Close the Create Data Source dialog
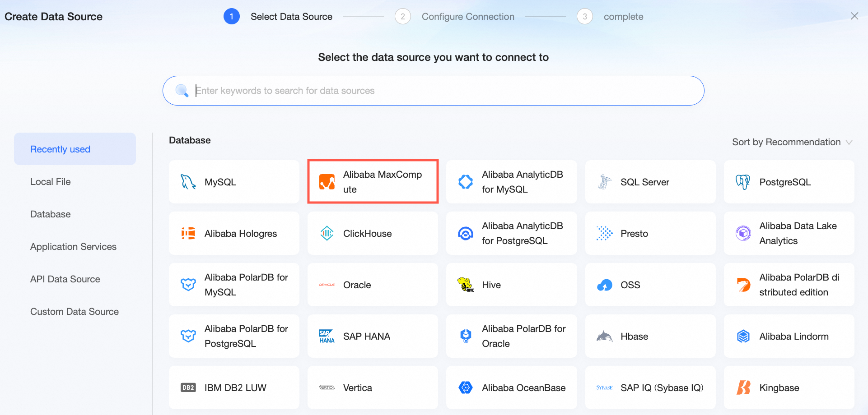Viewport: 868px width, 415px height. (x=854, y=16)
